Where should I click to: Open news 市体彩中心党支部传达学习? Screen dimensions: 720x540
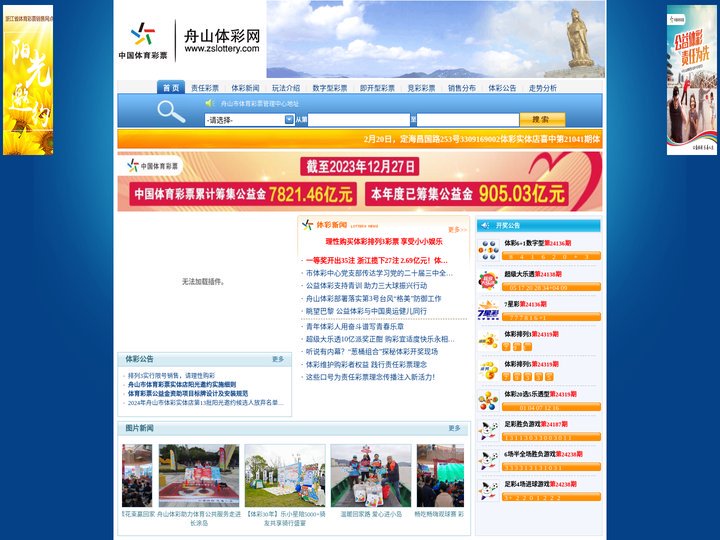coord(379,273)
